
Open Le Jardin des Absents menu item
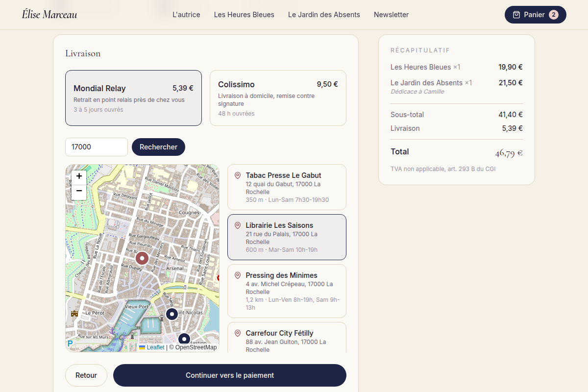324,15
